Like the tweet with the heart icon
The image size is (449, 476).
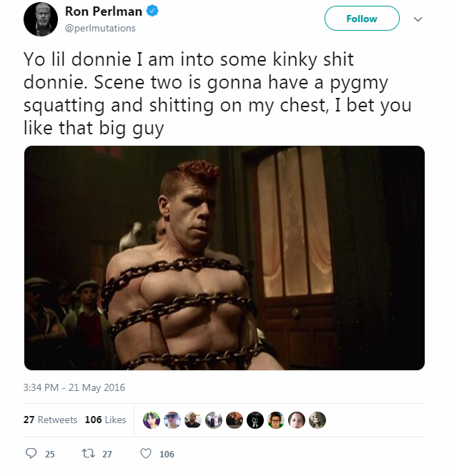click(146, 454)
